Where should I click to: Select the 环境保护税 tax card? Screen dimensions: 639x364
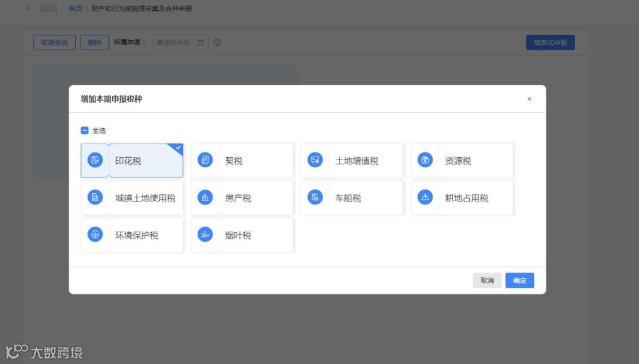132,235
